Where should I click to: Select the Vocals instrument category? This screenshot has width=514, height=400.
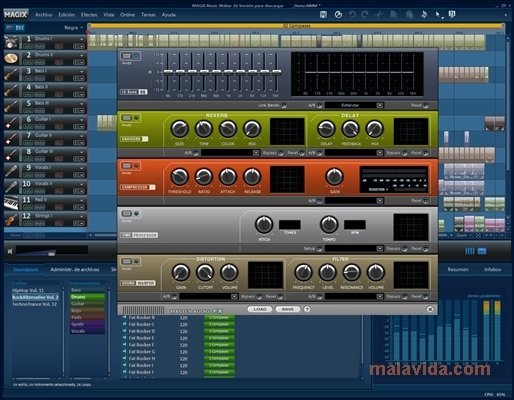click(87, 331)
